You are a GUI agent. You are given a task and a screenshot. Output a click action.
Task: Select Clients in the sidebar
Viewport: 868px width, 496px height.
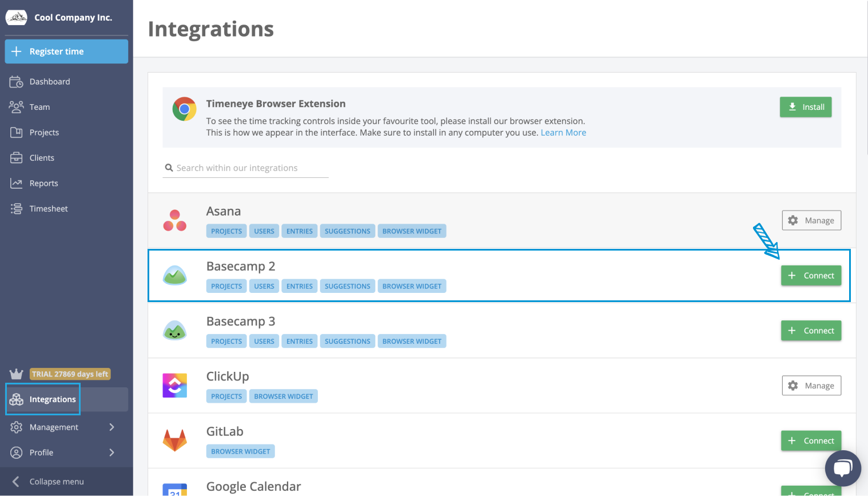pos(17,157)
